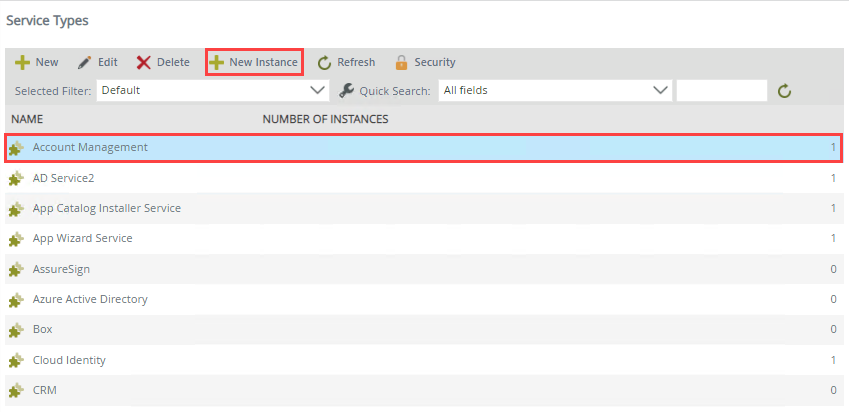
Task: Select the AssureSign service type
Action: click(x=423, y=269)
